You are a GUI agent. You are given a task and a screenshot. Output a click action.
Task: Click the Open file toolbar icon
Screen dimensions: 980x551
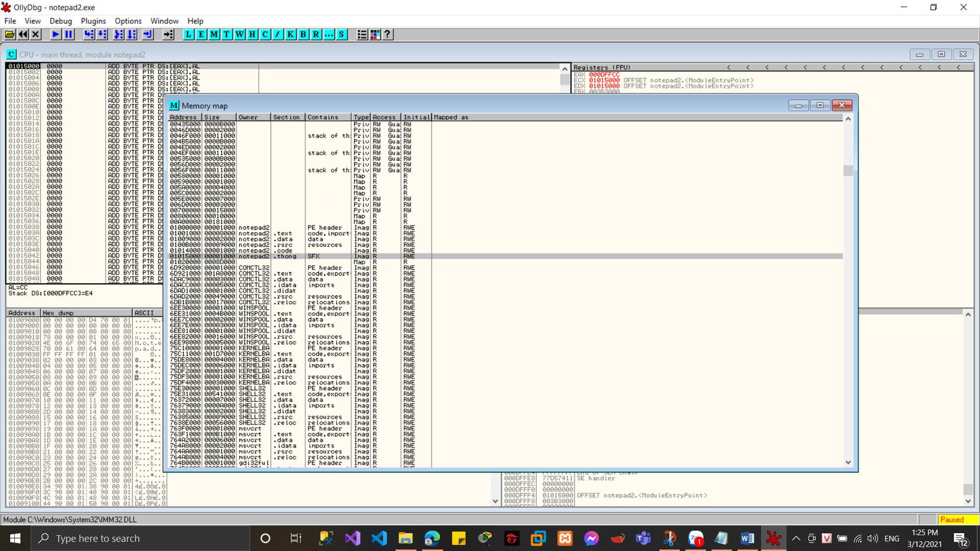point(10,34)
